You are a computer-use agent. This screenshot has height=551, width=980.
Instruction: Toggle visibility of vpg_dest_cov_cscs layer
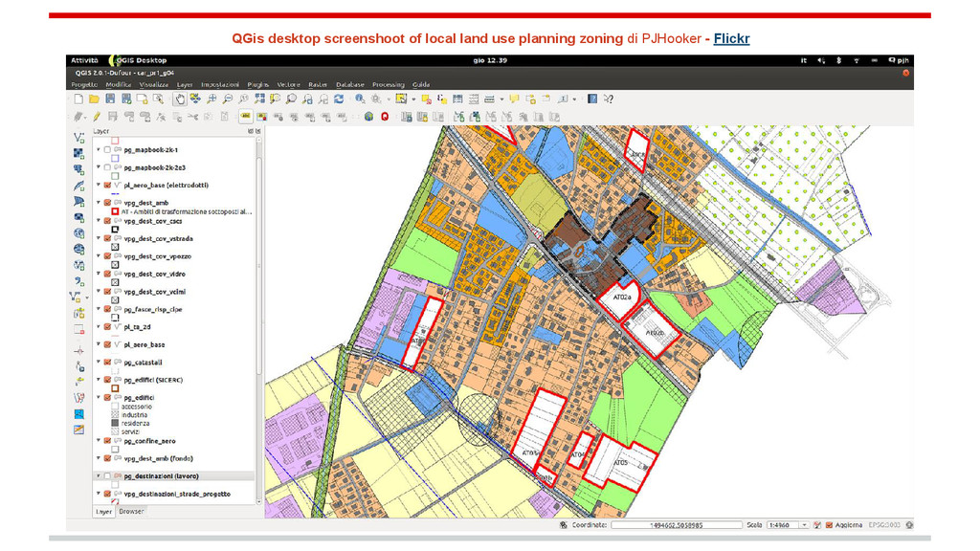(x=107, y=221)
